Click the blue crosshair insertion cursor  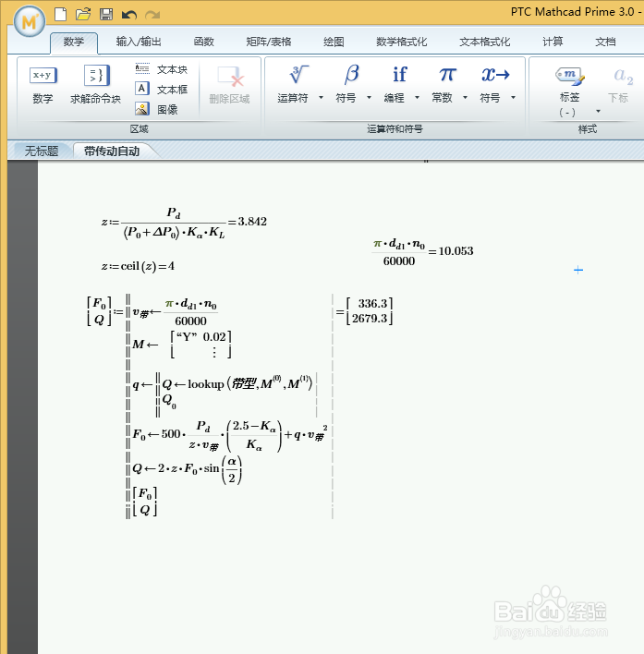tap(578, 271)
